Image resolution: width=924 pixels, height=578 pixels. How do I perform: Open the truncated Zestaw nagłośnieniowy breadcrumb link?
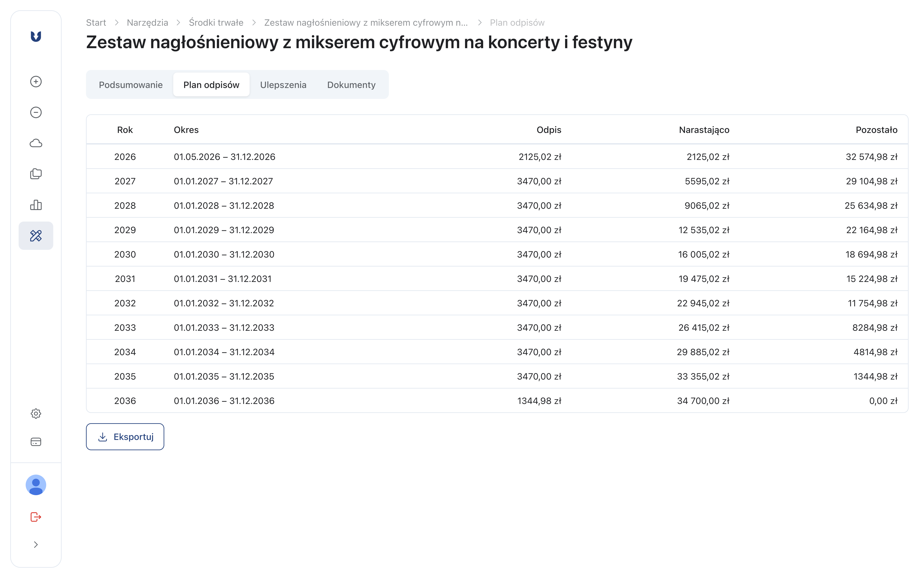[x=366, y=22]
